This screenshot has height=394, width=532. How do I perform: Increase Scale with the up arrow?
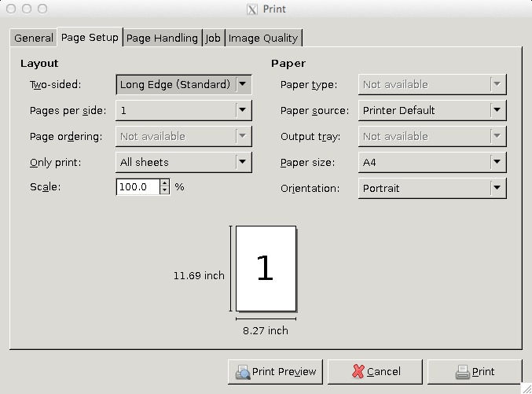coord(164,183)
